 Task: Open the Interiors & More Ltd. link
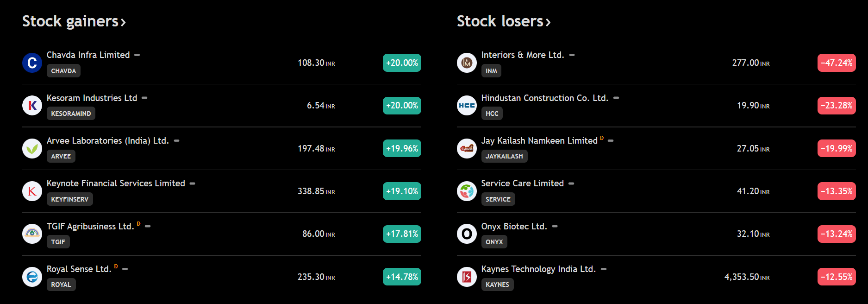[522, 55]
